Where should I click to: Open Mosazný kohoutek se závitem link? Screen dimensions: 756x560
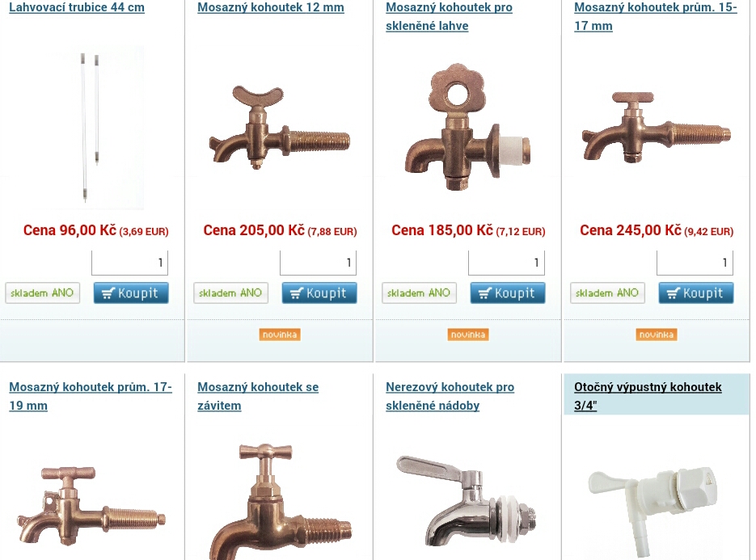pyautogui.click(x=258, y=396)
